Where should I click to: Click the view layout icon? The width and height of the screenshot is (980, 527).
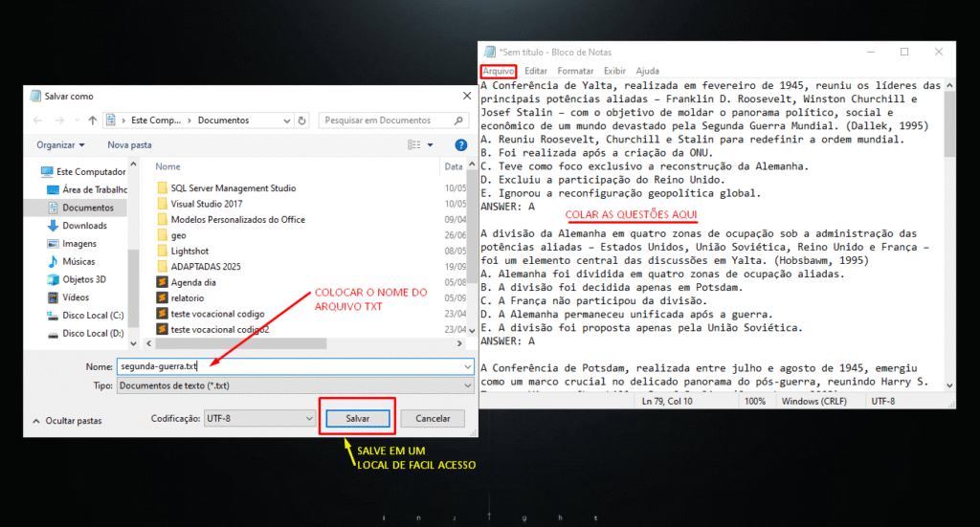click(413, 144)
